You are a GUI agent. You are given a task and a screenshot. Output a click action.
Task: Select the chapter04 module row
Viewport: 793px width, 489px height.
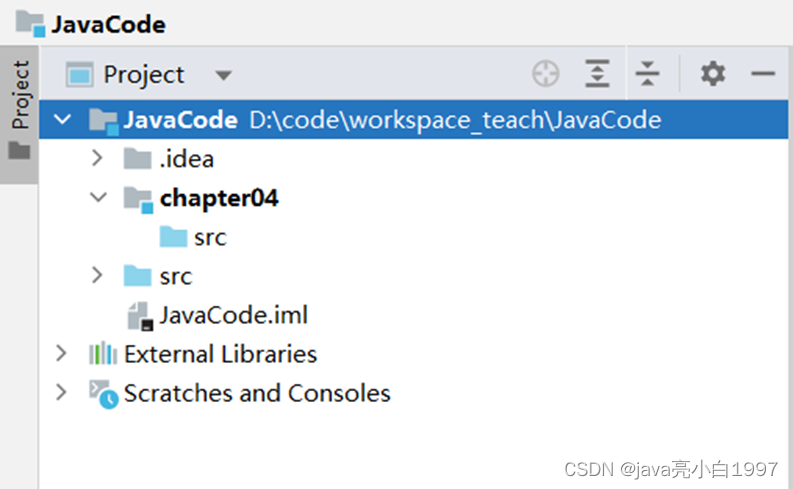click(x=414, y=198)
